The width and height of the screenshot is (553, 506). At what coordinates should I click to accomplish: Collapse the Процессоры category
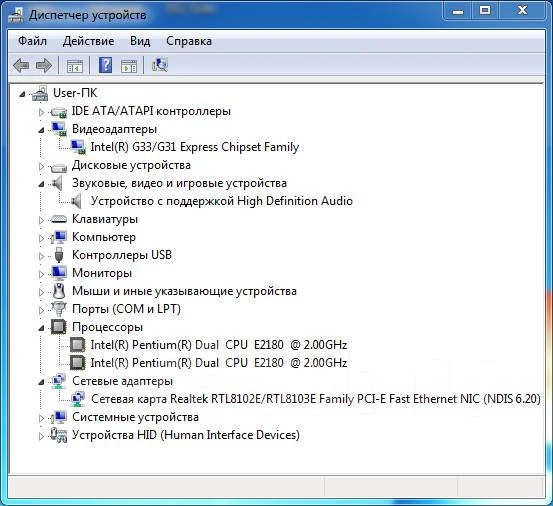point(41,328)
